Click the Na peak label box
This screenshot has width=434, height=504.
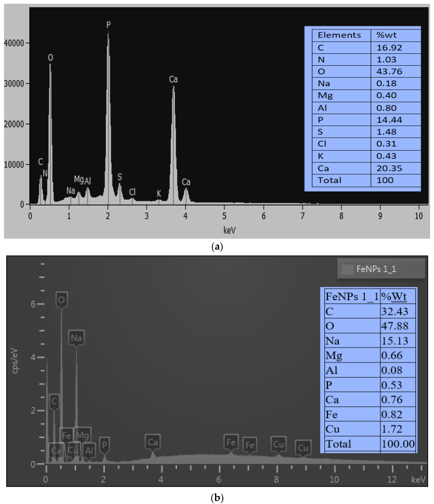pos(76,338)
